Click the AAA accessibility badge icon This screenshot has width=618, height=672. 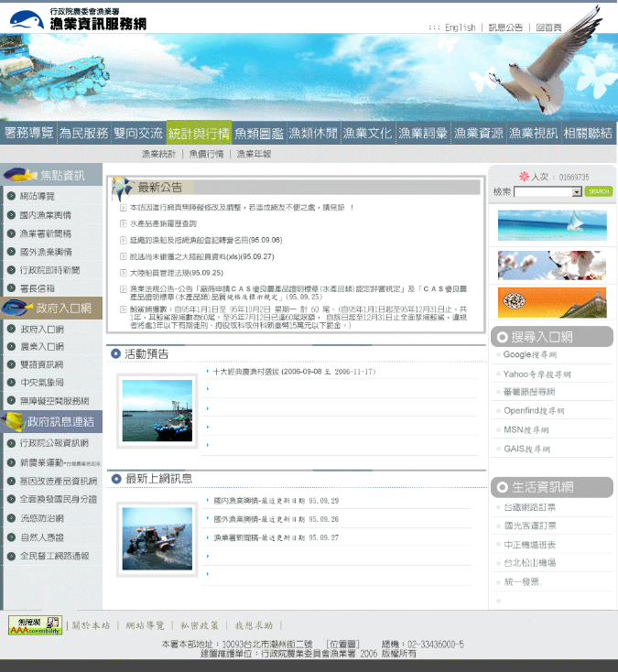35,625
